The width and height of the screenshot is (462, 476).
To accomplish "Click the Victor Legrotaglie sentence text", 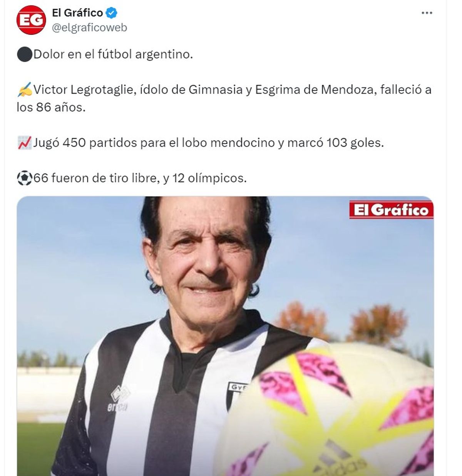I will [224, 99].
